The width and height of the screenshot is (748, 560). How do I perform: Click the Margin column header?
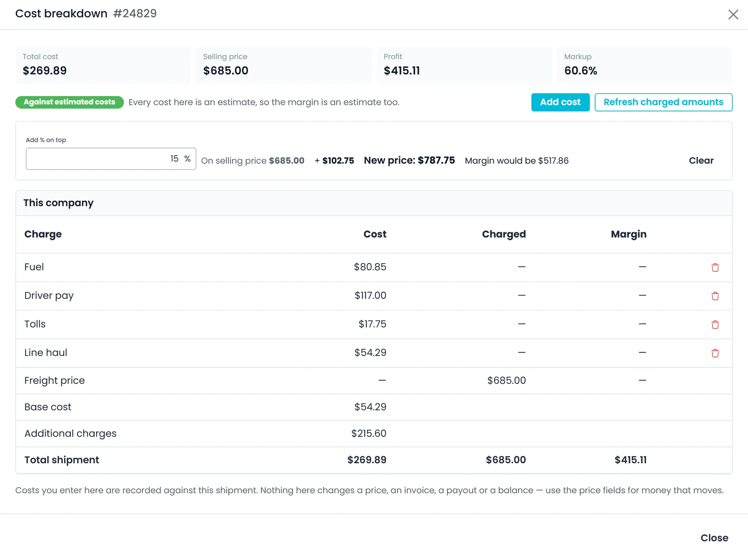pos(628,234)
